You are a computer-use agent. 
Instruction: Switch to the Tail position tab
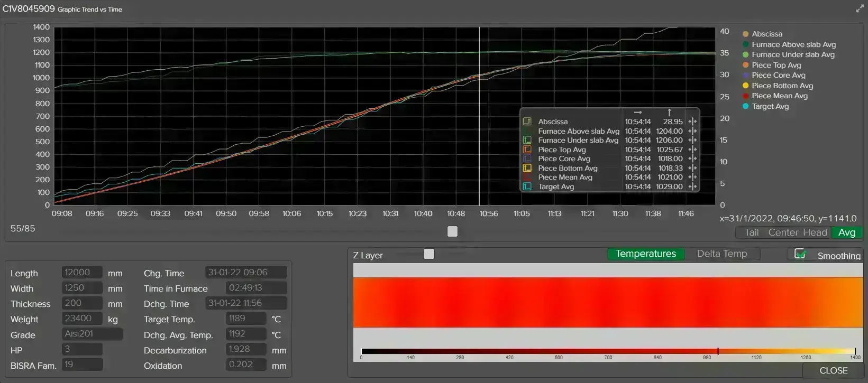[751, 232]
